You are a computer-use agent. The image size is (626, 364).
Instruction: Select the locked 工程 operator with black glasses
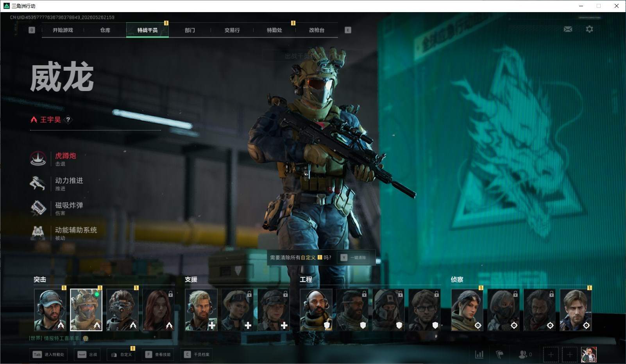click(425, 310)
